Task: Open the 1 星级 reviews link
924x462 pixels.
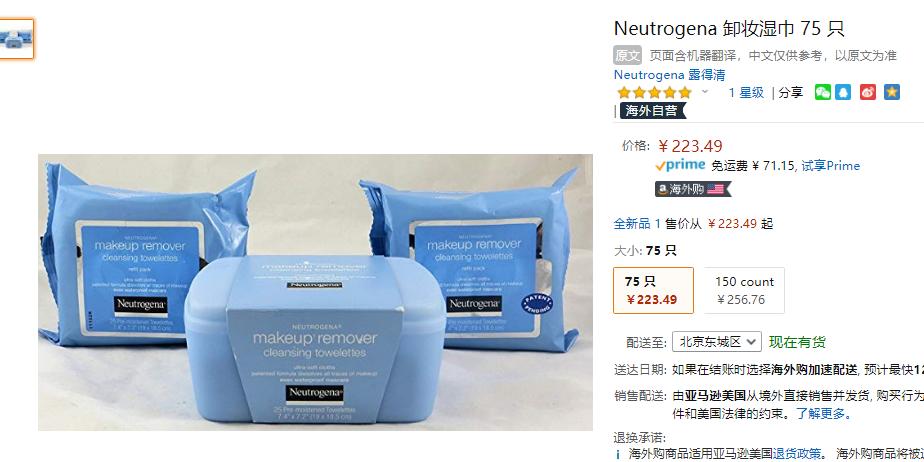Action: point(746,93)
